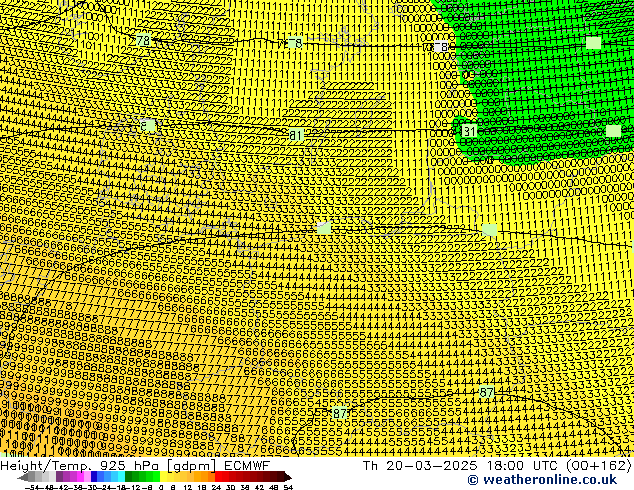Click the rightmost '87' contour label
The image size is (634, 490).
tap(486, 392)
